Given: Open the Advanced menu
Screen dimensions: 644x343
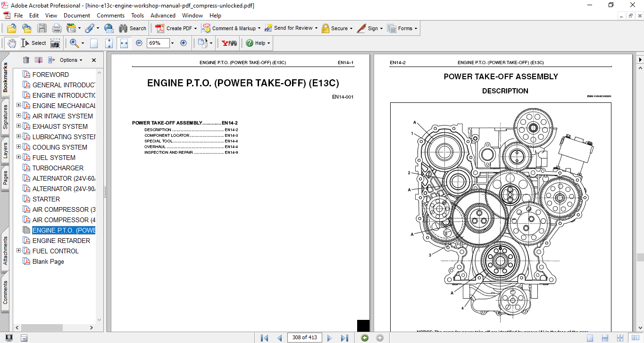Looking at the screenshot, I should point(163,16).
